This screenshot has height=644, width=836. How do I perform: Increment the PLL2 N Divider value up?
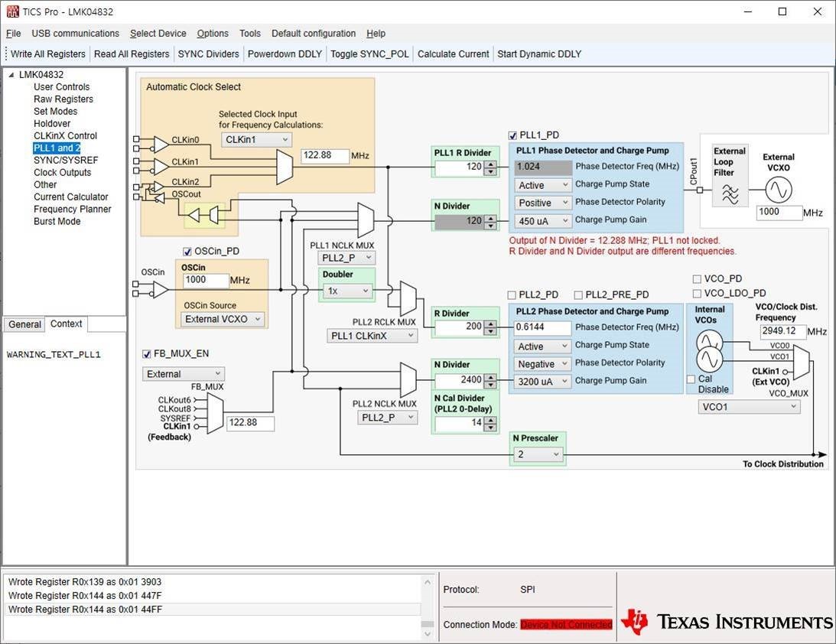[x=490, y=377]
